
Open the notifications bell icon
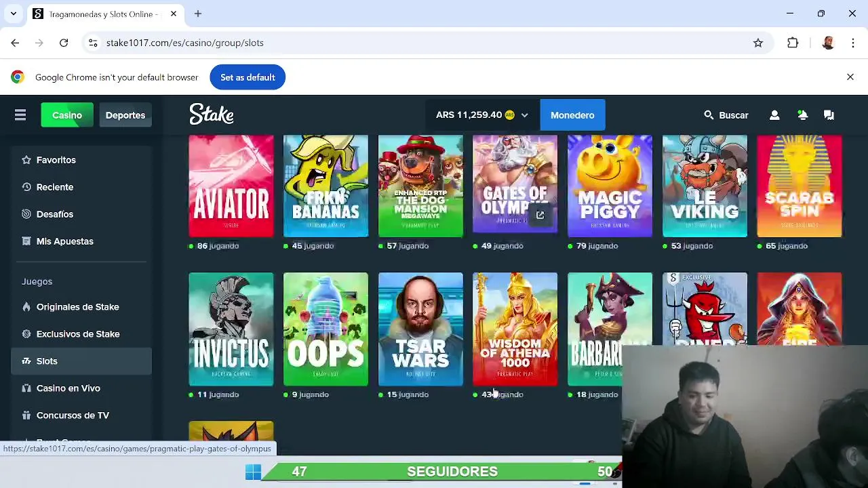(802, 115)
